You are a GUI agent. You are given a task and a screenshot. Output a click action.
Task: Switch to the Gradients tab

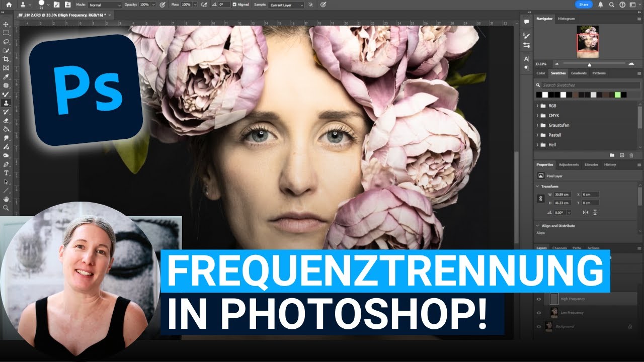[x=579, y=73]
